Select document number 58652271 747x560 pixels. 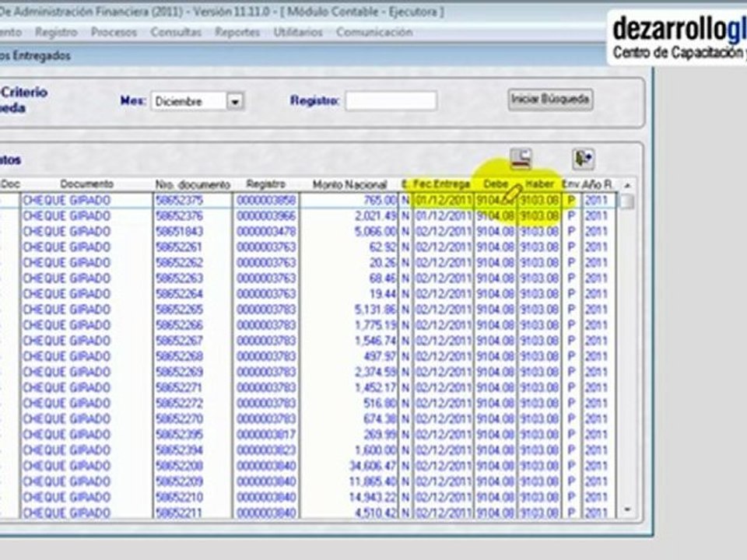pyautogui.click(x=179, y=388)
